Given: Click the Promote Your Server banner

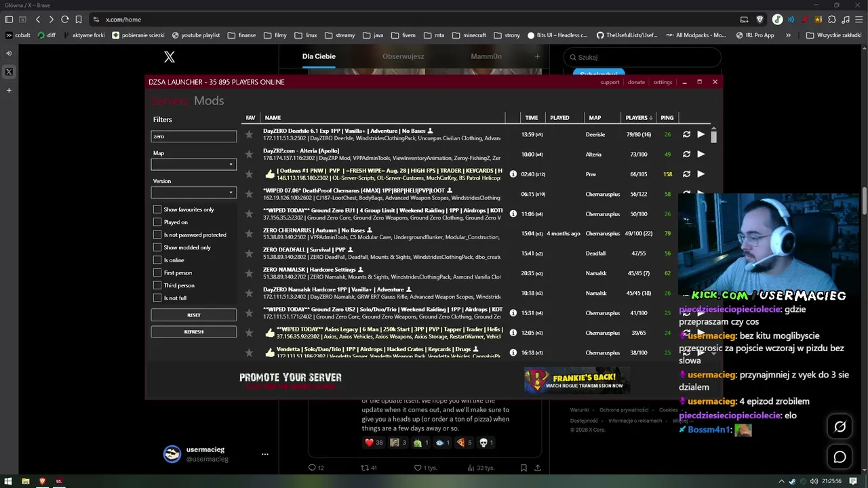Looking at the screenshot, I should [x=290, y=381].
